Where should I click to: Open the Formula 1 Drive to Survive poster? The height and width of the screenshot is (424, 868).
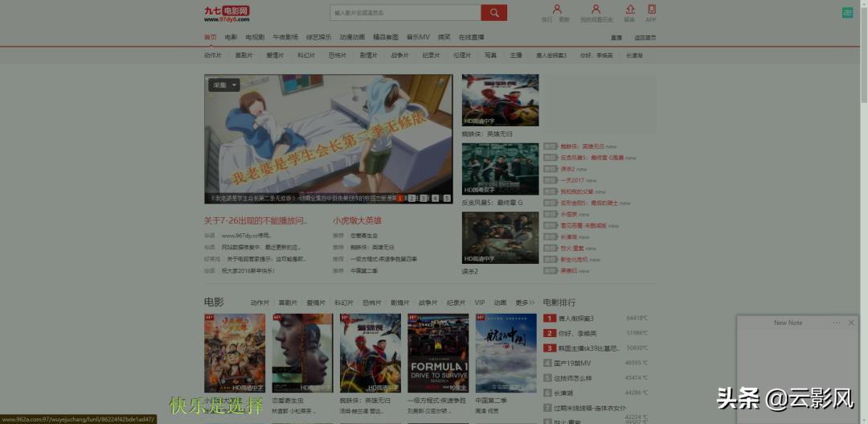[439, 353]
